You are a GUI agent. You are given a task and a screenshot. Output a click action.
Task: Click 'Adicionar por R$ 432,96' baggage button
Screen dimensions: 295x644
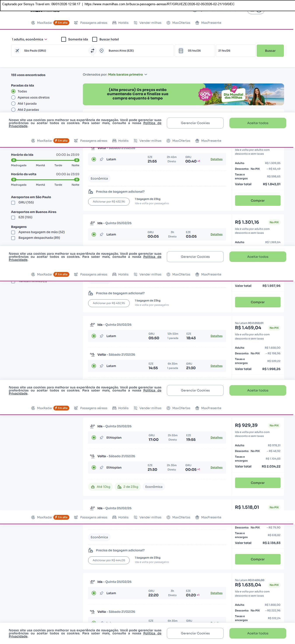click(x=109, y=202)
